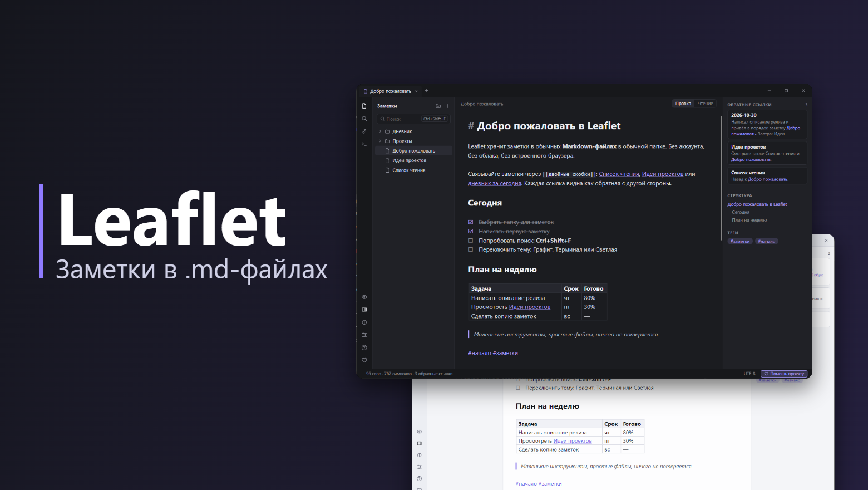Click the sliders settings icon in the dark window
The height and width of the screenshot is (490, 868).
(364, 335)
